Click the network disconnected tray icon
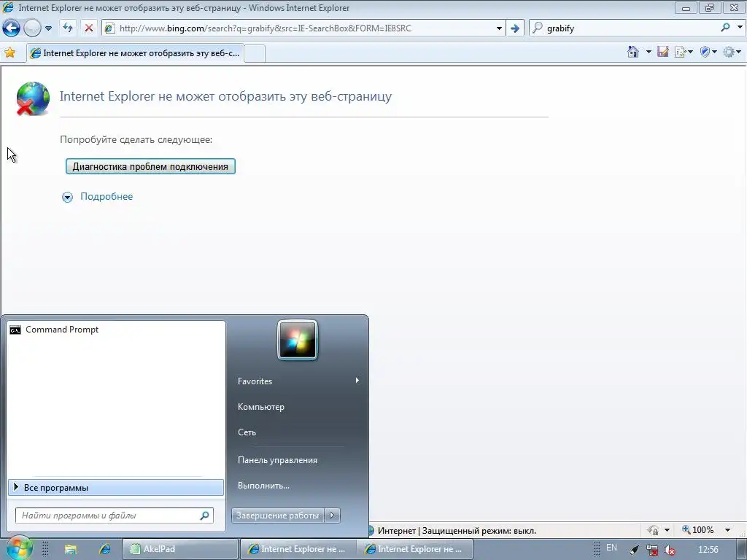This screenshot has width=747, height=560. click(651, 550)
